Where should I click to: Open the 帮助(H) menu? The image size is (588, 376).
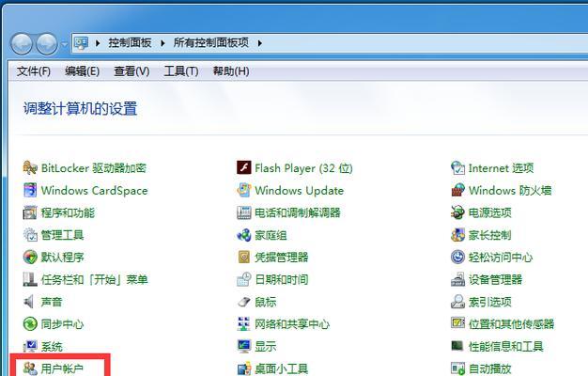(231, 70)
